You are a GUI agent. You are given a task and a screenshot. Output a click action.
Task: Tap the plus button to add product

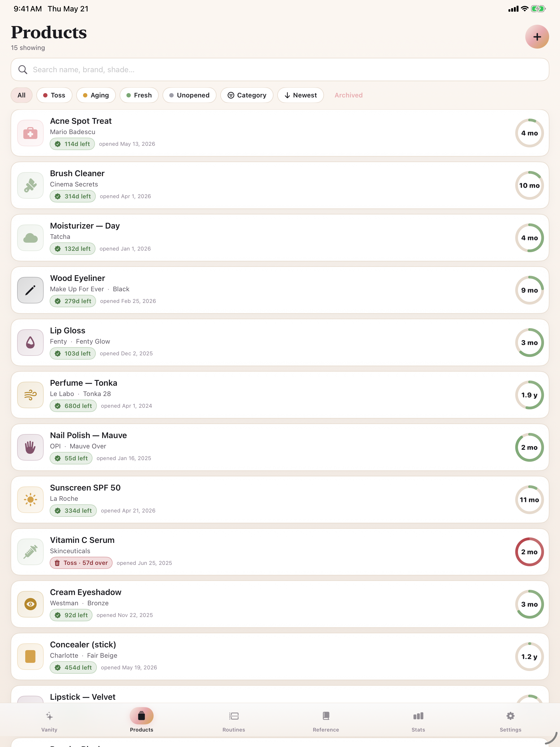coord(537,37)
